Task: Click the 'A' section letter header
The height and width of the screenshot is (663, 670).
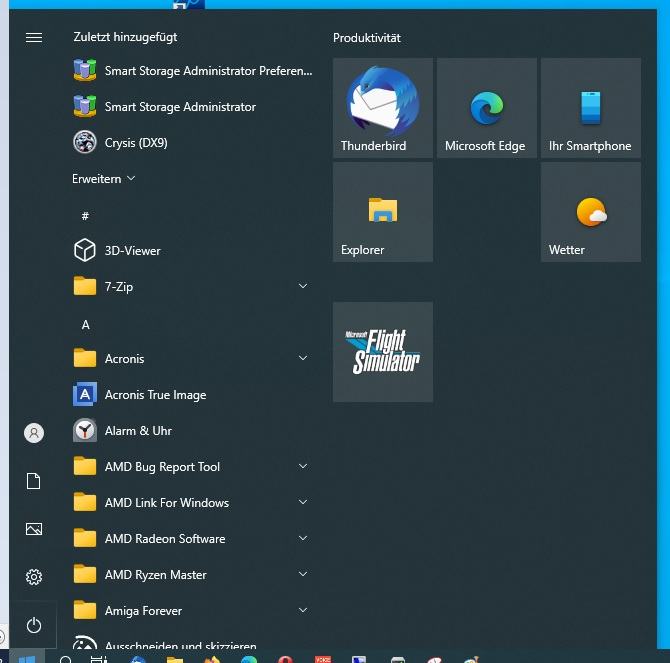Action: tap(85, 325)
